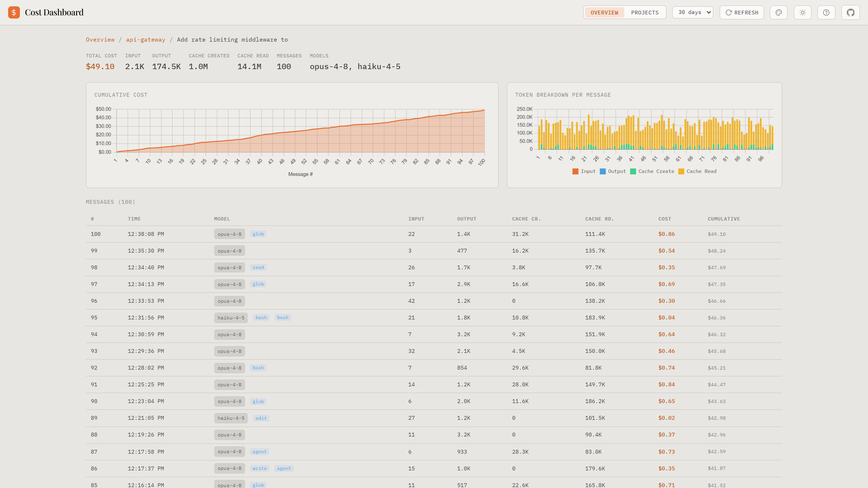Click the read tag on message 98
The width and height of the screenshot is (868, 488).
click(x=258, y=267)
